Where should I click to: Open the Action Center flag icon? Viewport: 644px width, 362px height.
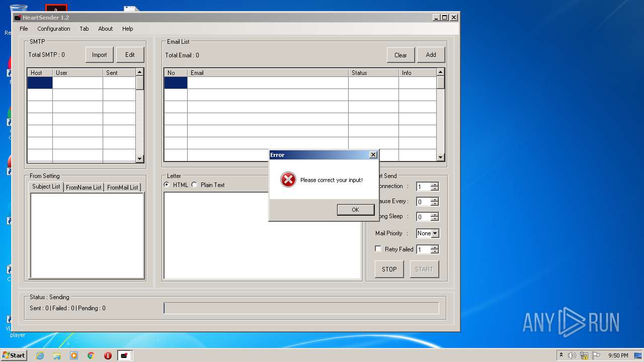[x=596, y=355]
